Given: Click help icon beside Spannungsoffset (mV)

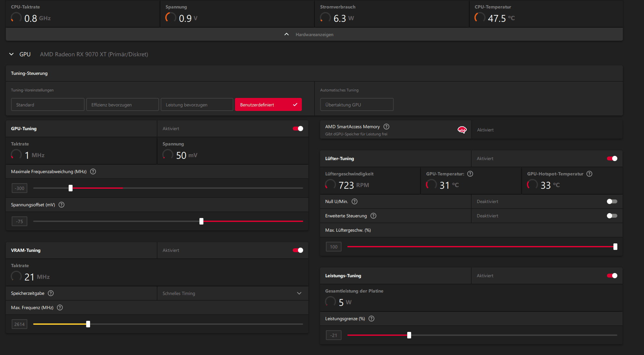Looking at the screenshot, I should (61, 205).
